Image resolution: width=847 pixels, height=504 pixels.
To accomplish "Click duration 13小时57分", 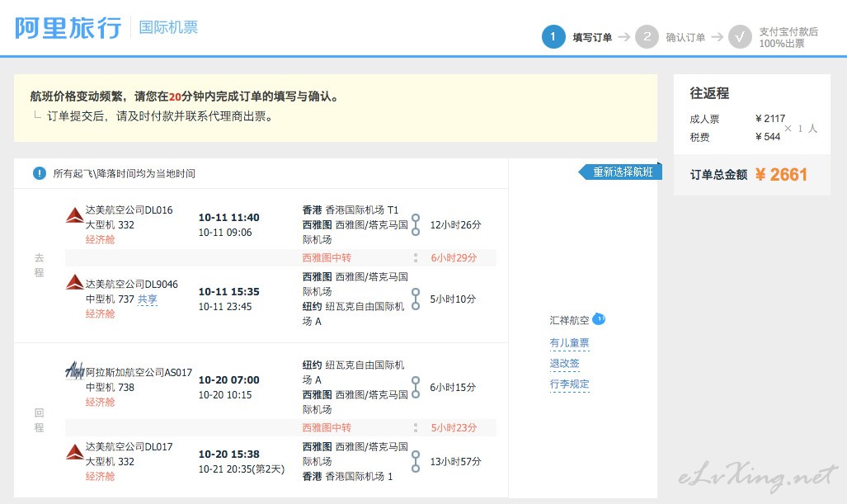I will click(x=455, y=462).
